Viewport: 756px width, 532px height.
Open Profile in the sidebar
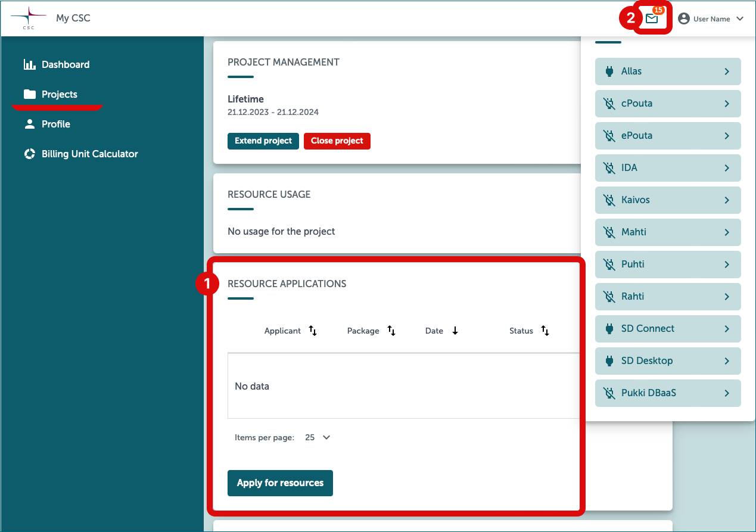tap(57, 124)
